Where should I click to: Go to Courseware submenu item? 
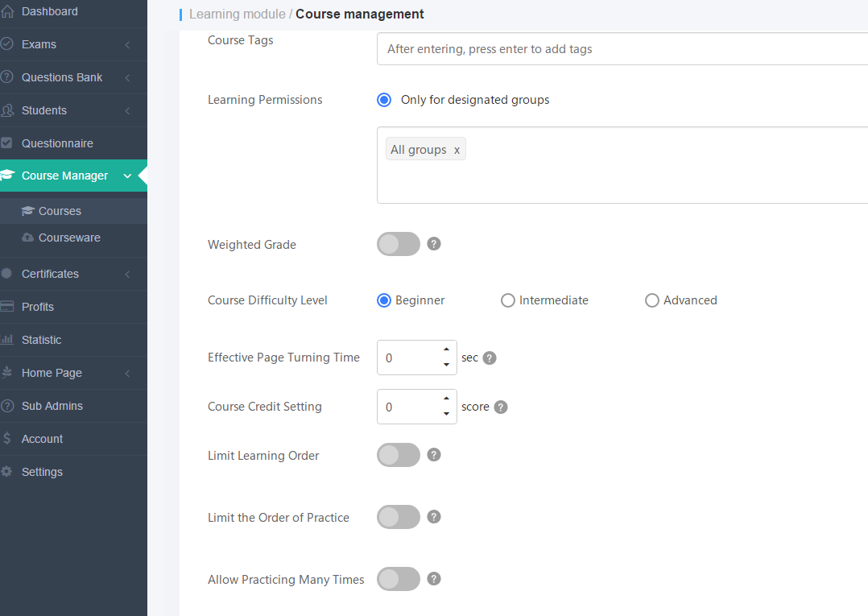click(73, 238)
